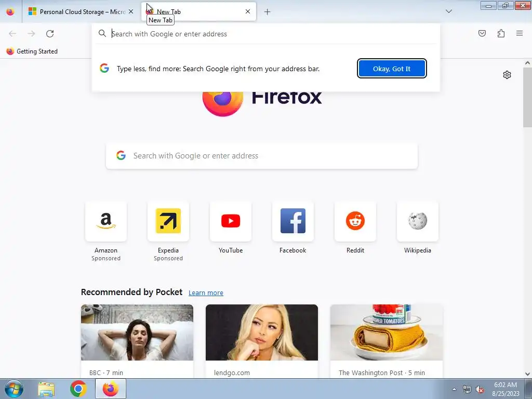Save page to Pocket
The height and width of the screenshot is (399, 532).
click(x=482, y=33)
